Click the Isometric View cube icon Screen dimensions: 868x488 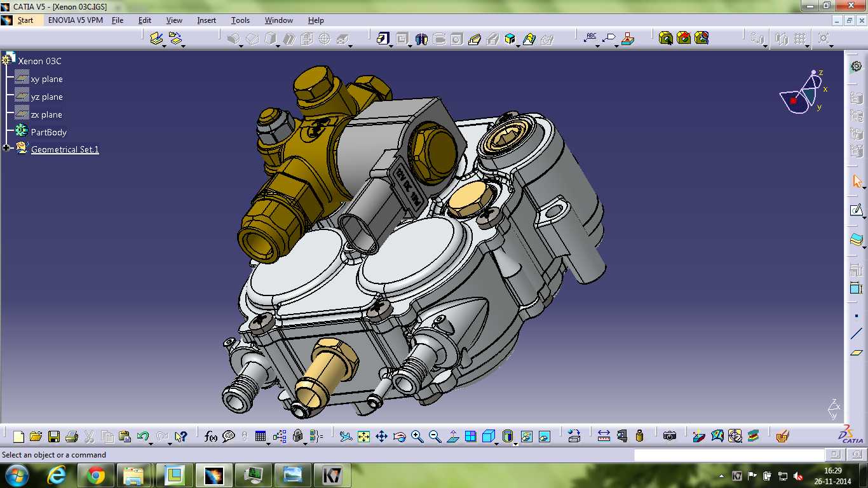coord(489,436)
